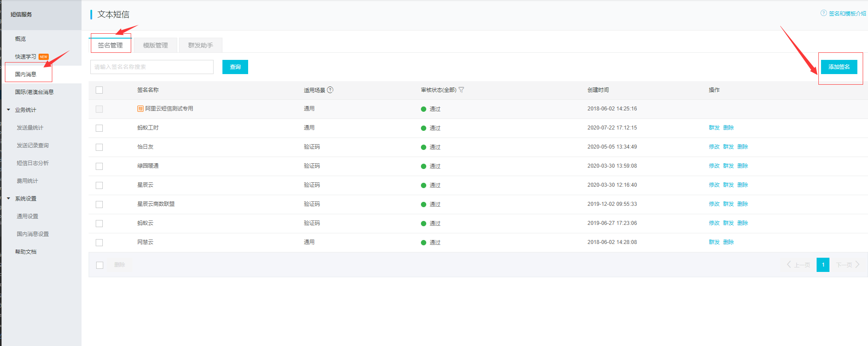Click 群发 for 网慧云
The height and width of the screenshot is (346, 868).
click(714, 242)
